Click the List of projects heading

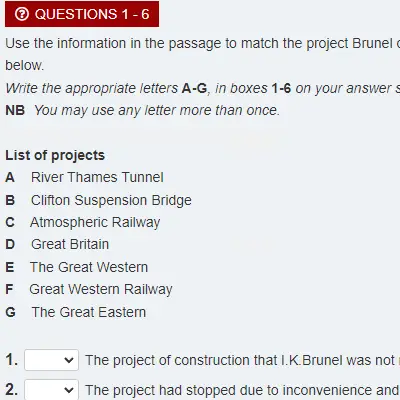click(x=55, y=155)
